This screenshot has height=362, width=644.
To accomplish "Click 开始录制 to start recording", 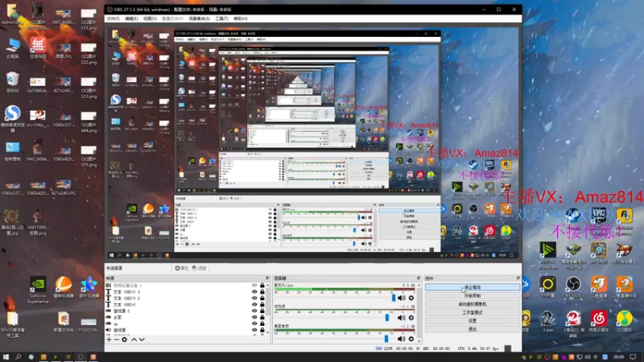I will tap(473, 295).
